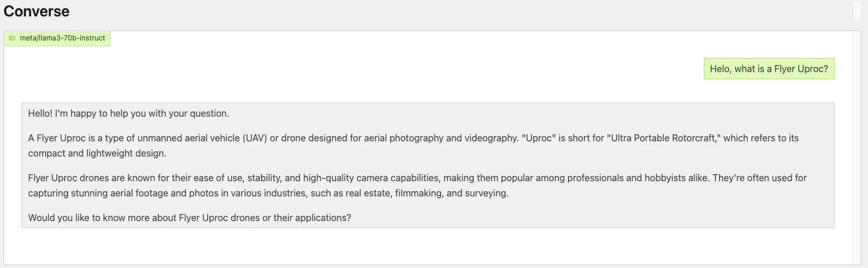Click the user message "Helo, what is a Flyer Uproc?"
The width and height of the screenshot is (868, 268).
click(769, 69)
